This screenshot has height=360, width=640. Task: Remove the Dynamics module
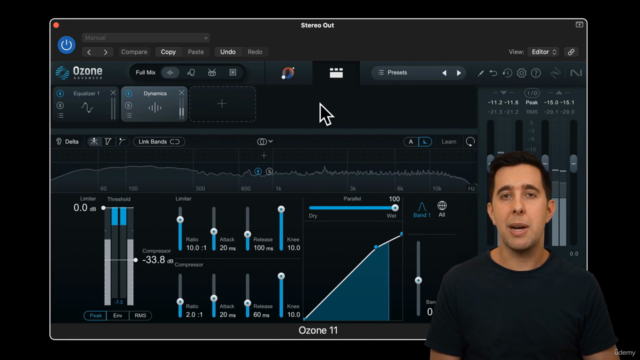(x=181, y=93)
